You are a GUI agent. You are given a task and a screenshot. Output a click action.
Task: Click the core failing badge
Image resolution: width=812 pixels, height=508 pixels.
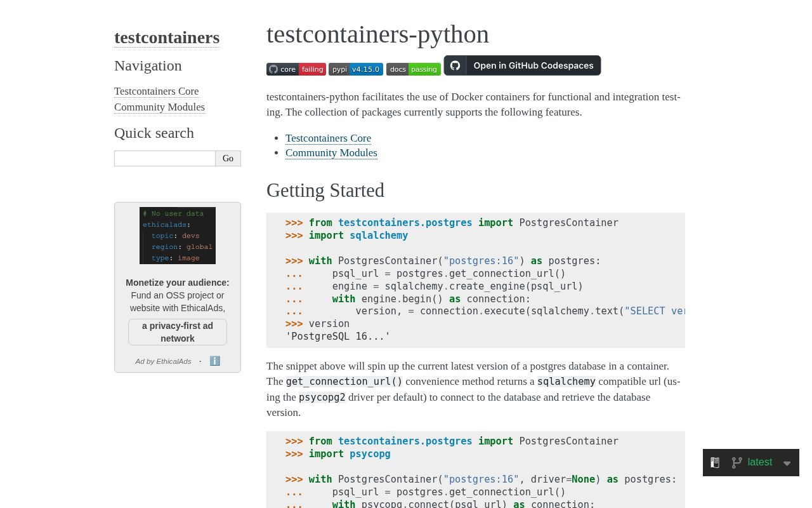296,69
